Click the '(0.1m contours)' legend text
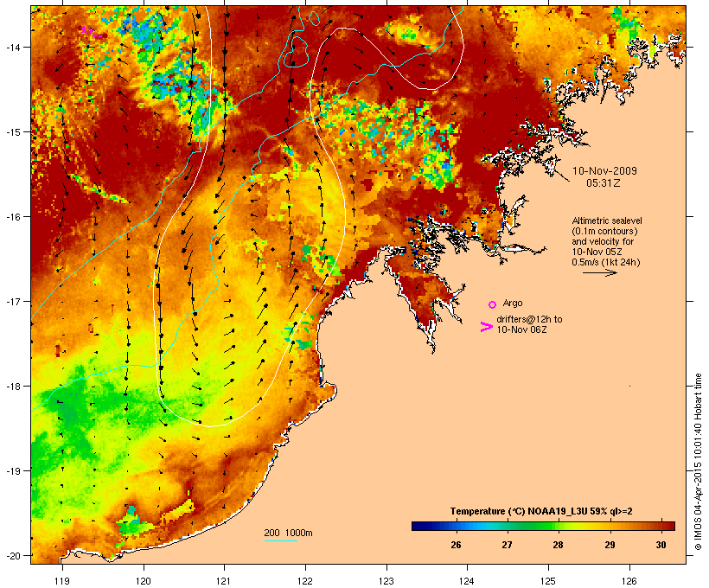The height and width of the screenshot is (588, 709). [x=605, y=231]
